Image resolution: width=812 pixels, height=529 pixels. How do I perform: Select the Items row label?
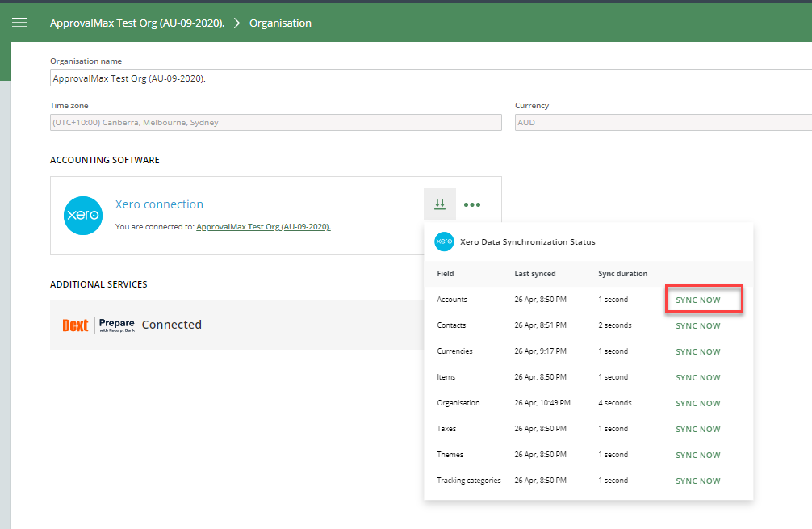coord(446,377)
